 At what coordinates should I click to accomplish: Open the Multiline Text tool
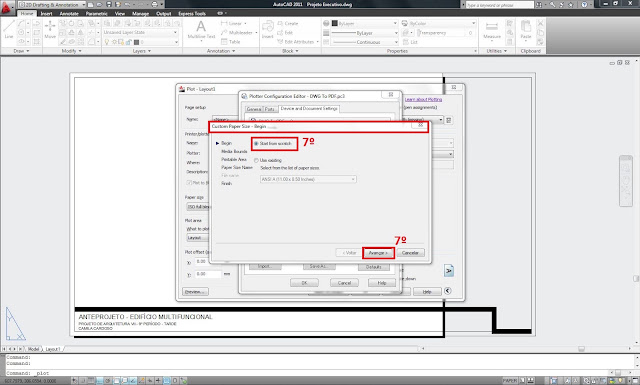point(201,29)
